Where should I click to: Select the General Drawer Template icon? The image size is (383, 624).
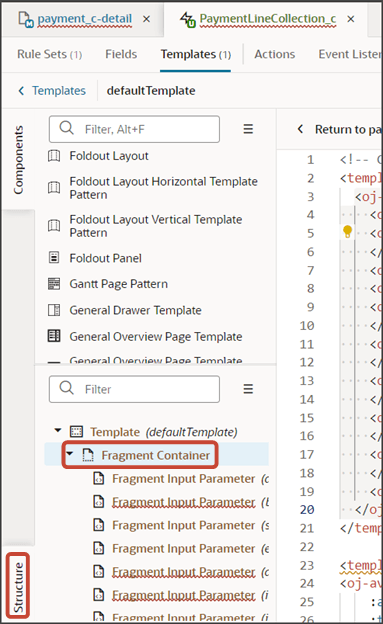(54, 310)
